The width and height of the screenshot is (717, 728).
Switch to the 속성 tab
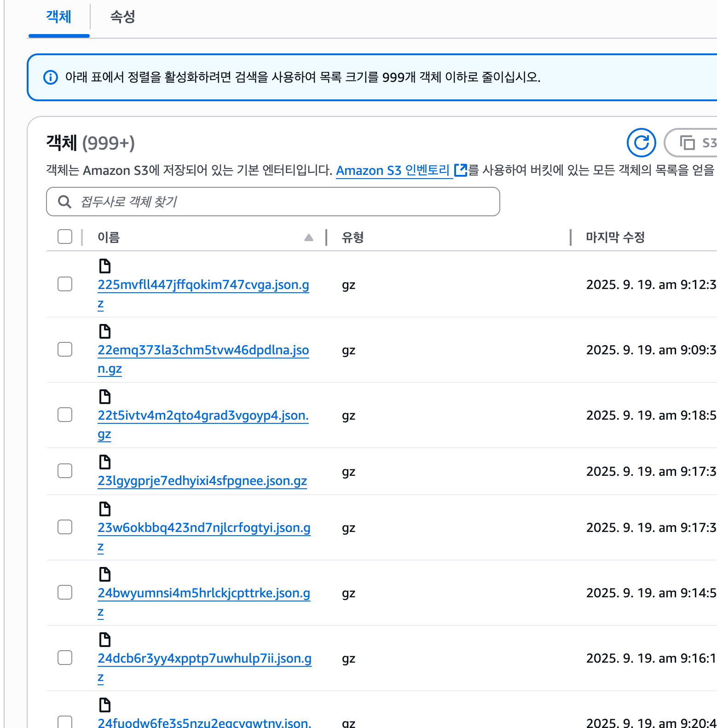122,17
